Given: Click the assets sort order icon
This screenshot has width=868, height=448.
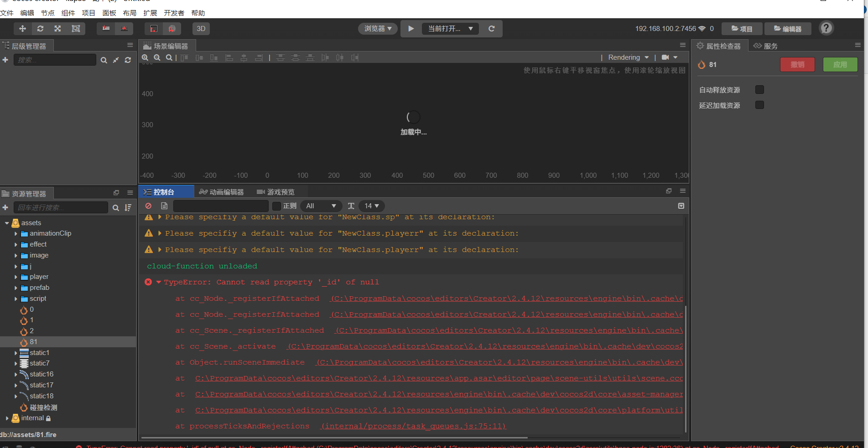Looking at the screenshot, I should (128, 208).
